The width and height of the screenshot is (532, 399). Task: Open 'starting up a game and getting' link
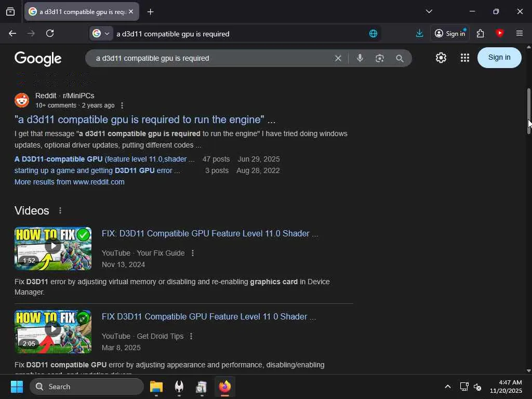pyautogui.click(x=97, y=170)
